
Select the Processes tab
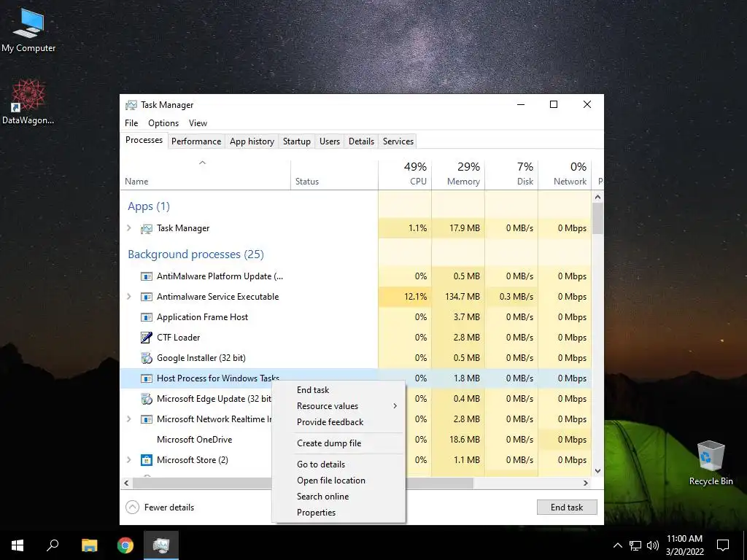tap(144, 141)
